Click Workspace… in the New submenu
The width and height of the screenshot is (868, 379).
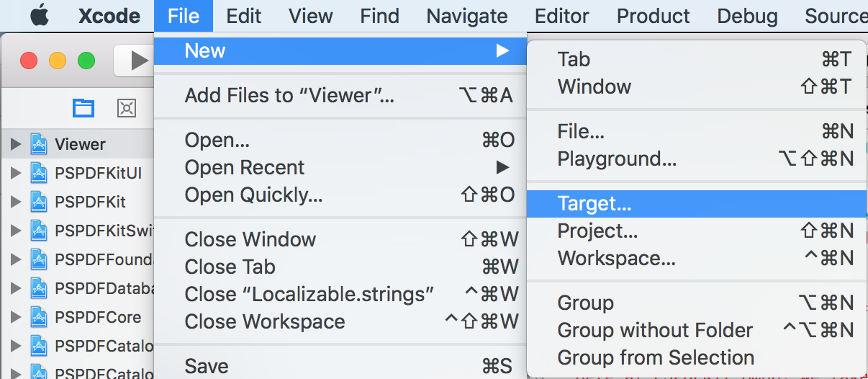click(616, 259)
